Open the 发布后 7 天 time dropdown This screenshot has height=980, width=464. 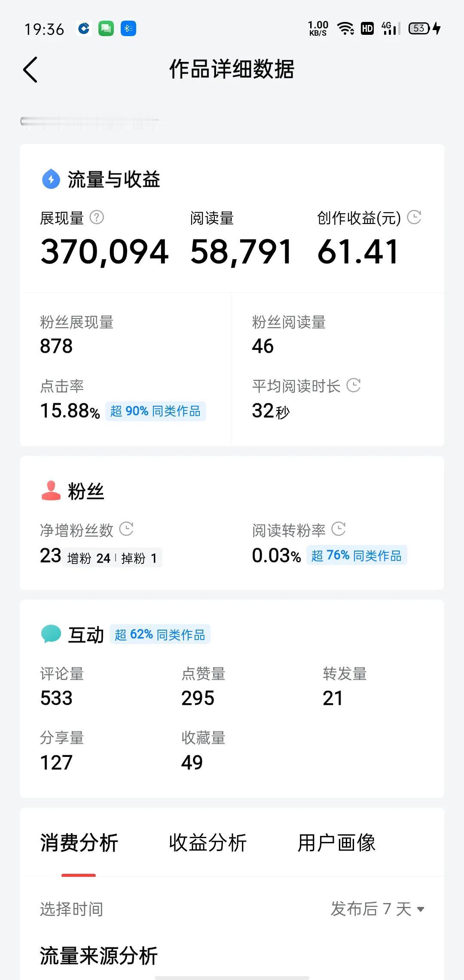click(x=378, y=909)
